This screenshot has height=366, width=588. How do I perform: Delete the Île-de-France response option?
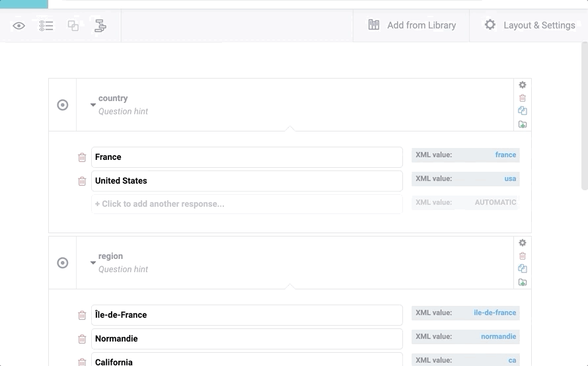pyautogui.click(x=82, y=315)
